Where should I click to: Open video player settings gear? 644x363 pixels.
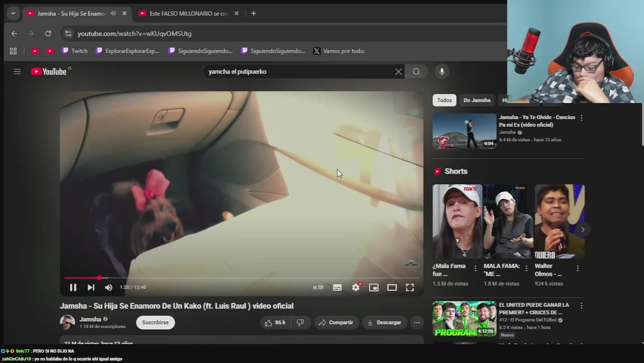pyautogui.click(x=356, y=287)
